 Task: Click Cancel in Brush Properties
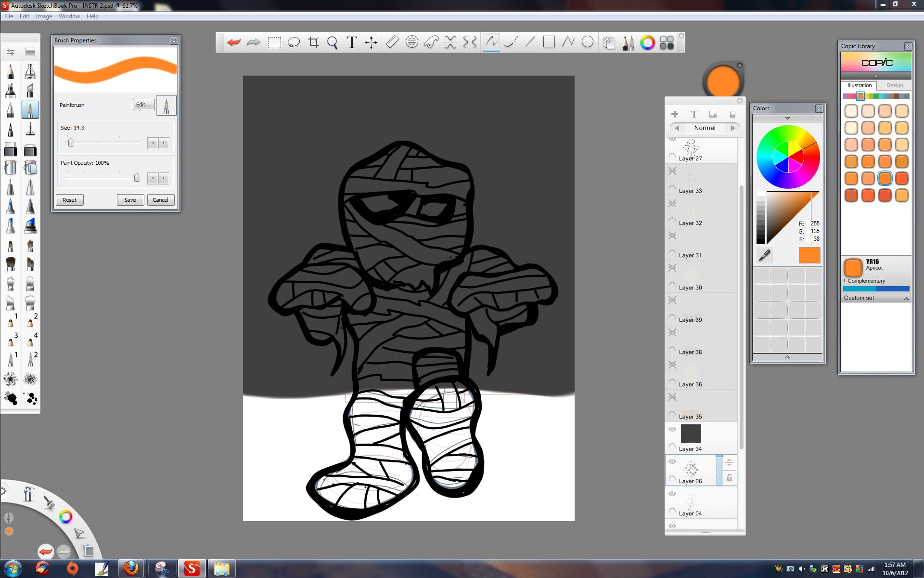point(160,200)
